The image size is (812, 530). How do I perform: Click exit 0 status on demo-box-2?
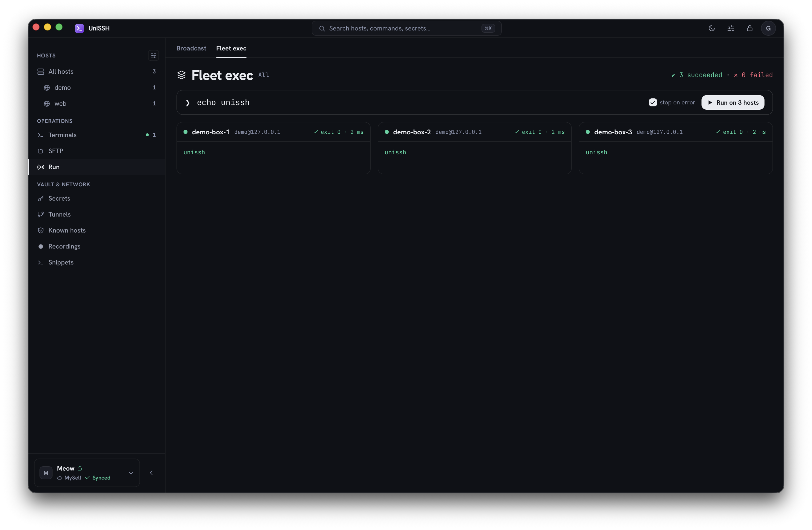point(539,132)
